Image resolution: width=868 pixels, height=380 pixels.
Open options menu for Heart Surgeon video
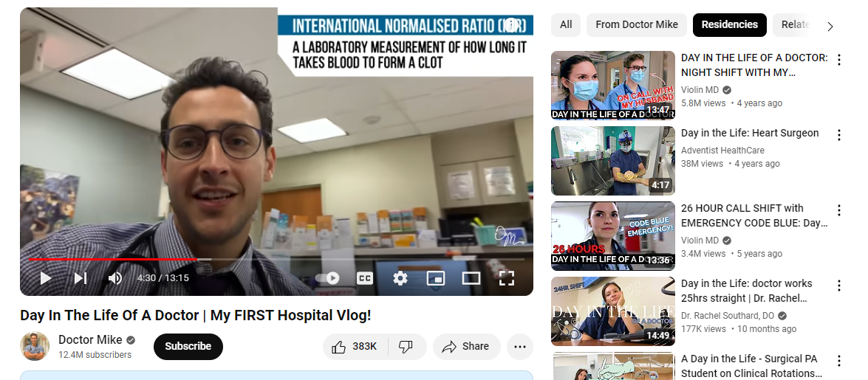(839, 135)
